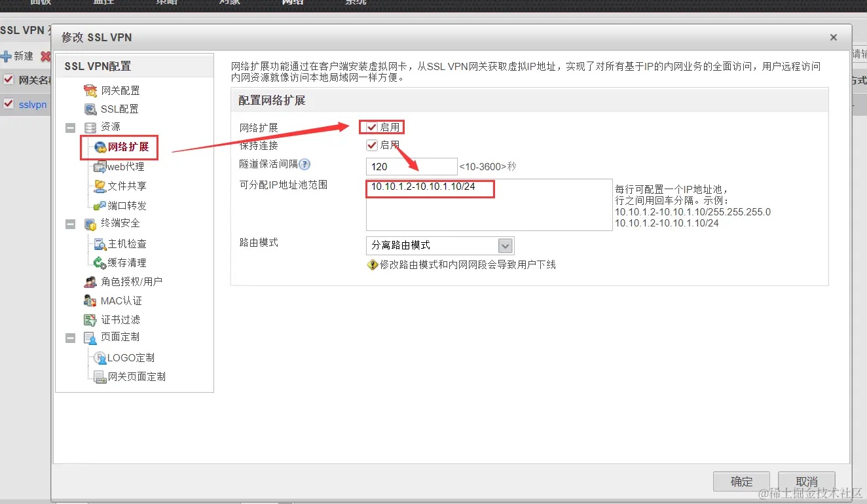Viewport: 867px width, 504px height.
Task: Toggle the sslvpn row checkbox
Action: pos(9,103)
